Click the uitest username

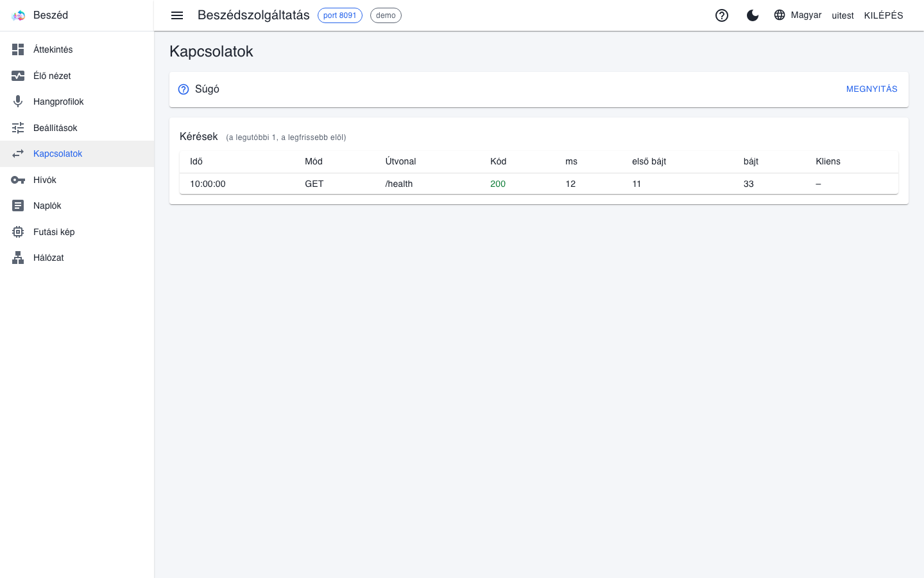[843, 15]
